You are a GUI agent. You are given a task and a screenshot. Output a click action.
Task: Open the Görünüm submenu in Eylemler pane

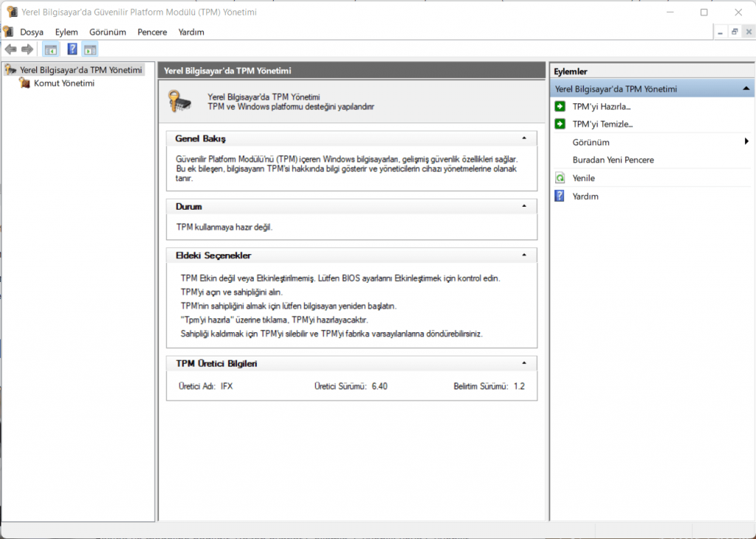[591, 142]
